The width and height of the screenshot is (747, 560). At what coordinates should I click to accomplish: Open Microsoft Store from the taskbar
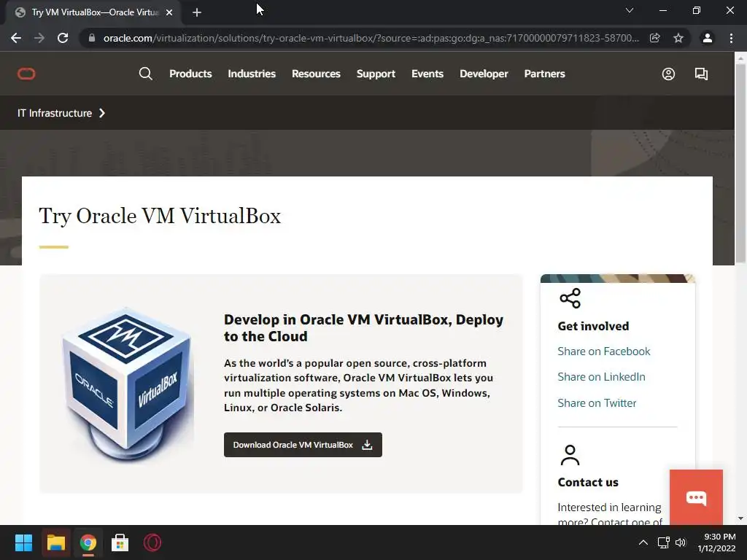(x=120, y=542)
